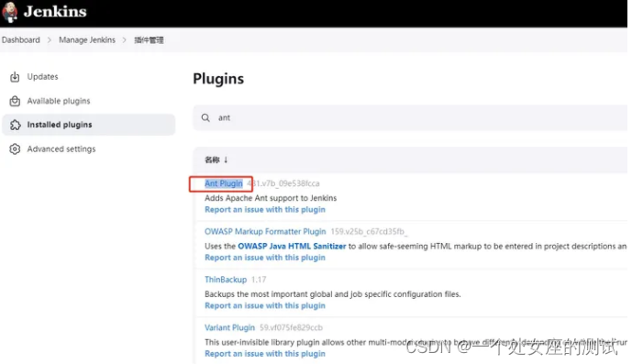The width and height of the screenshot is (632, 364).
Task: Focus the plugin search field containing 'ant'
Action: [410, 117]
